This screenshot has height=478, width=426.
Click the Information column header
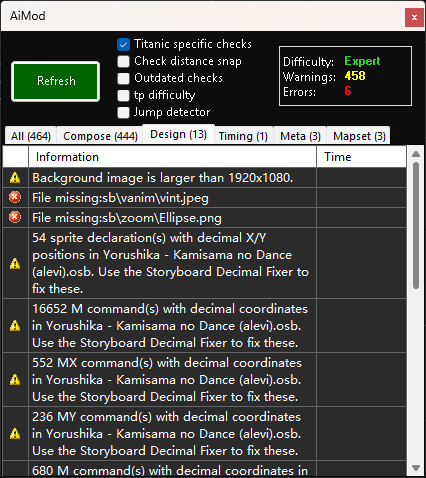click(x=172, y=157)
